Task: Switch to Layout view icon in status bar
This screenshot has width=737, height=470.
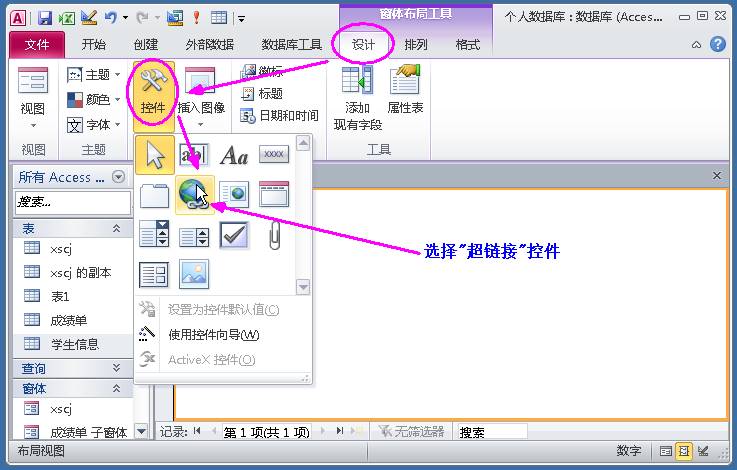Action: tap(683, 452)
